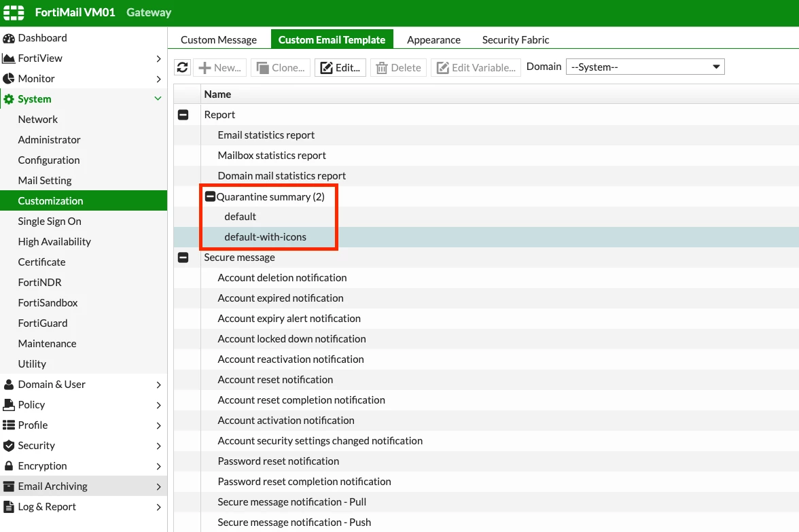The height and width of the screenshot is (532, 799).
Task: Open the Security Fabric tab
Action: (516, 39)
